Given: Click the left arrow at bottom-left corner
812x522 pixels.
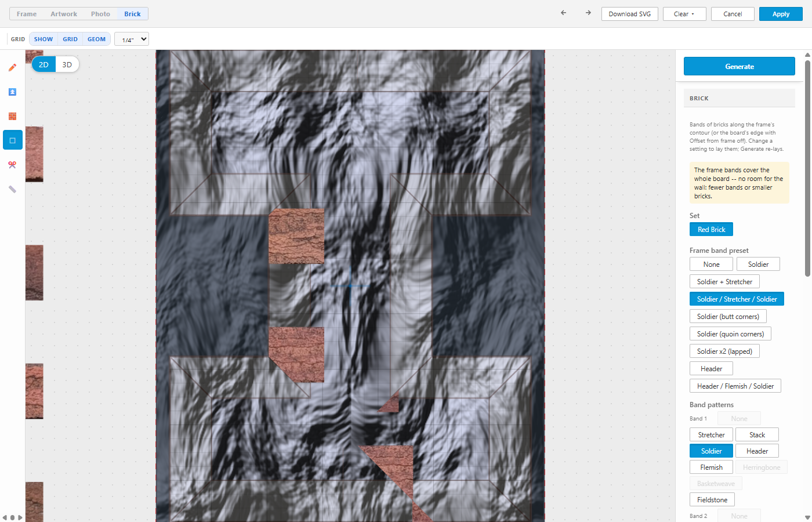Looking at the screenshot, I should coord(5,517).
